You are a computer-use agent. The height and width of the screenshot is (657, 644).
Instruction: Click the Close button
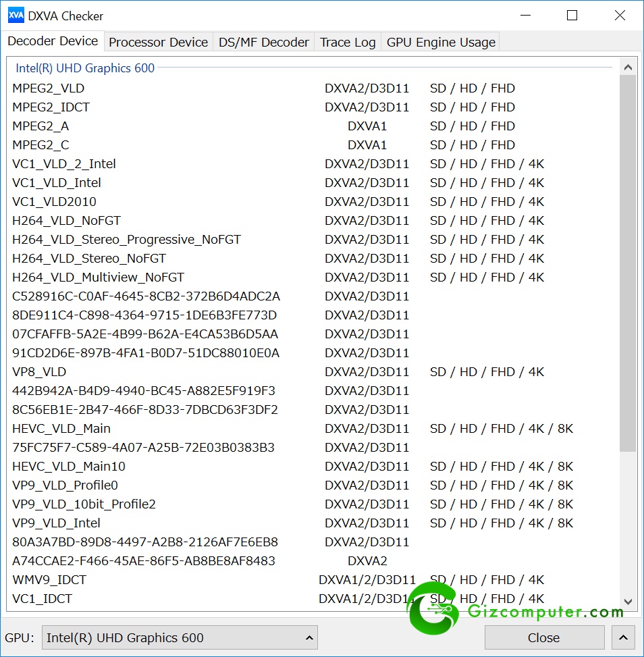(x=544, y=637)
